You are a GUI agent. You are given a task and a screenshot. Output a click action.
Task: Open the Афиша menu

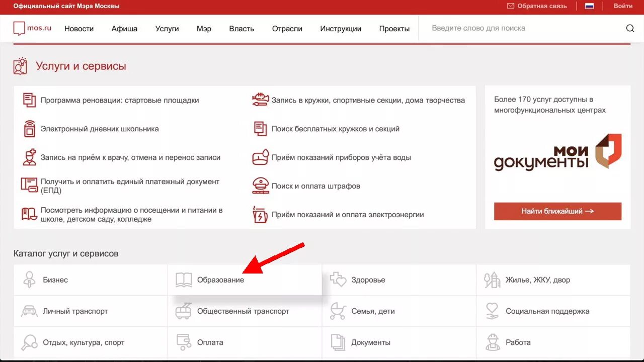(x=124, y=29)
